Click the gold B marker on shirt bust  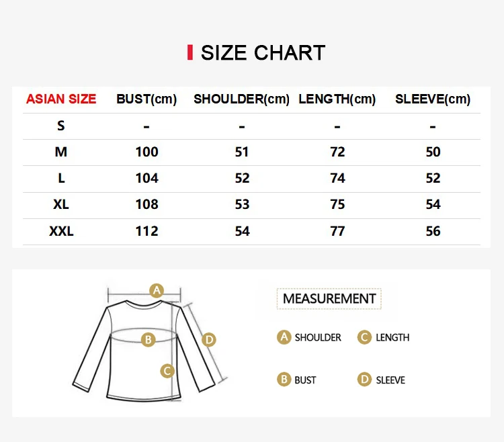[149, 339]
